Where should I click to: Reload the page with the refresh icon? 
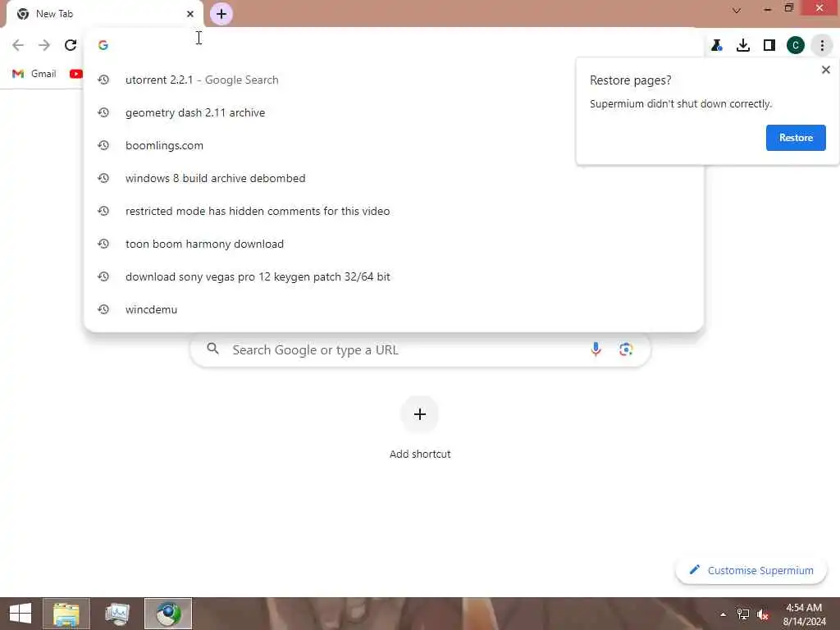[x=71, y=45]
